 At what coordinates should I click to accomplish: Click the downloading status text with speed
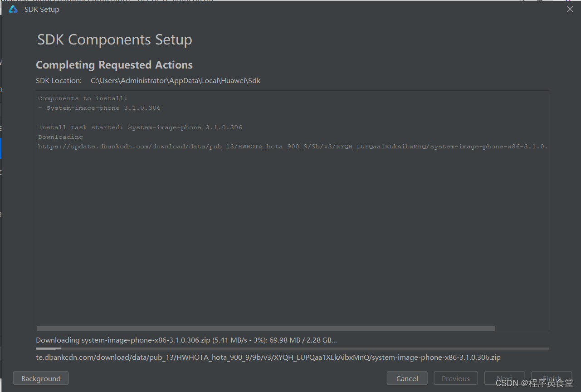coord(186,340)
